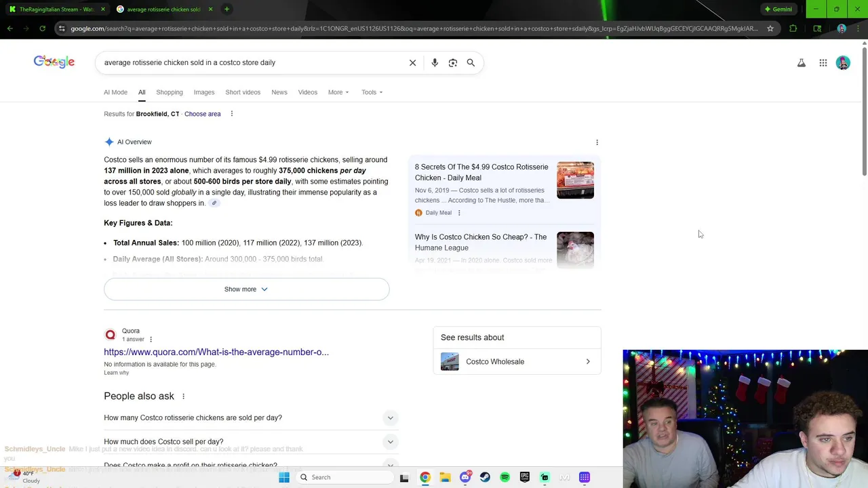Viewport: 868px width, 488px height.
Task: Switch to News results tab
Action: click(x=279, y=92)
